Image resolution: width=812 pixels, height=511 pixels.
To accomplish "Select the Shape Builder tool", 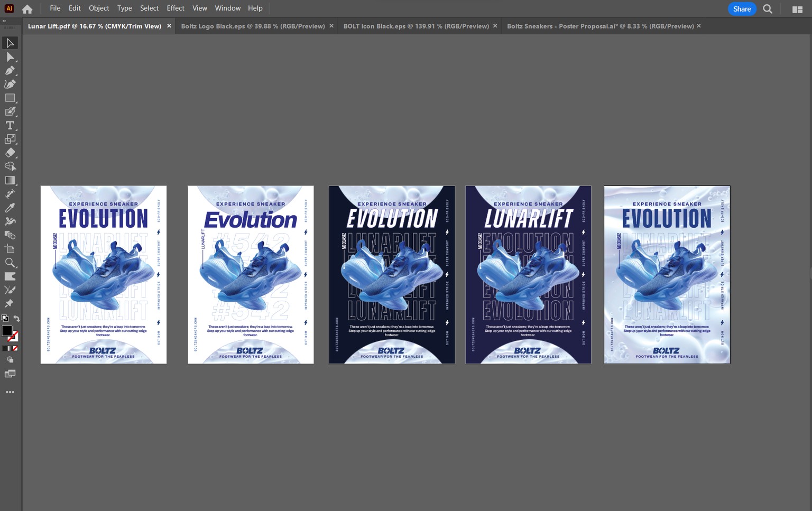I will (x=10, y=235).
